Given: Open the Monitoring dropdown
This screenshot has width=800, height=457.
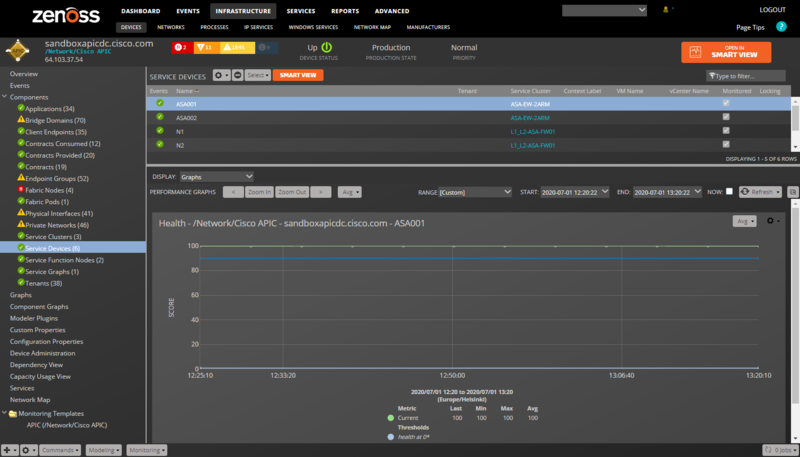Looking at the screenshot, I should (x=147, y=450).
